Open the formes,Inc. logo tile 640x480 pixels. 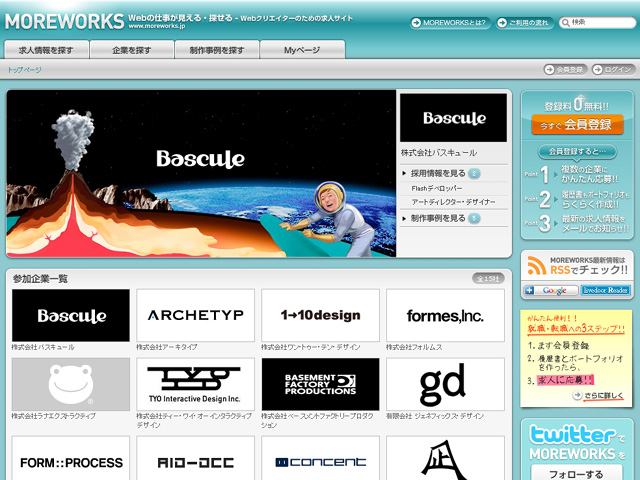coord(445,316)
